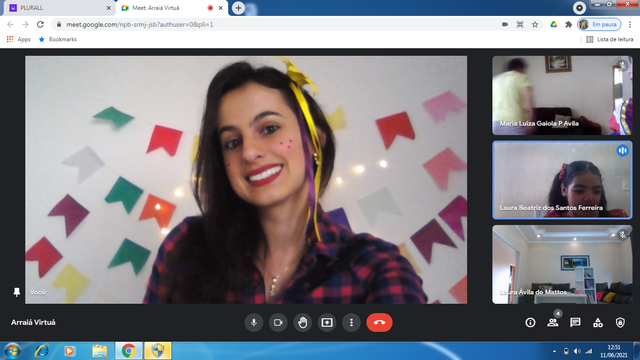The width and height of the screenshot is (640, 360).
Task: Open File Explorer from the taskbar
Action: tap(99, 351)
